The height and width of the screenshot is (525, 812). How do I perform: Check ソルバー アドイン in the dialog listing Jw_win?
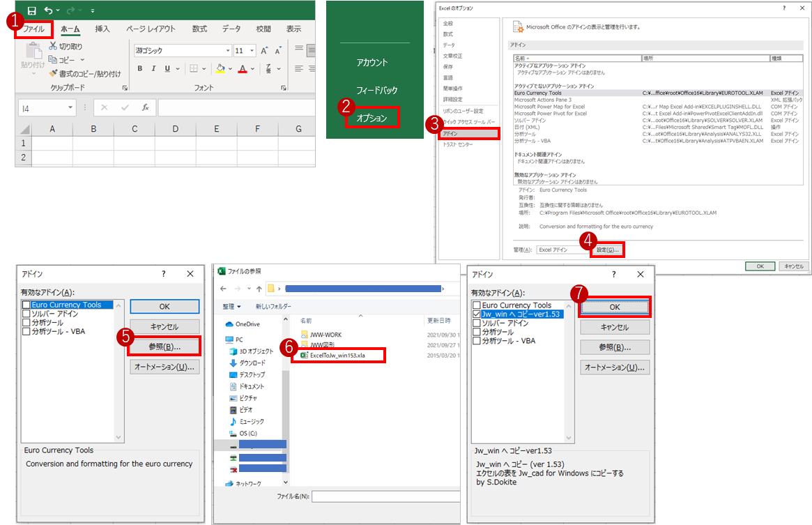tap(477, 323)
